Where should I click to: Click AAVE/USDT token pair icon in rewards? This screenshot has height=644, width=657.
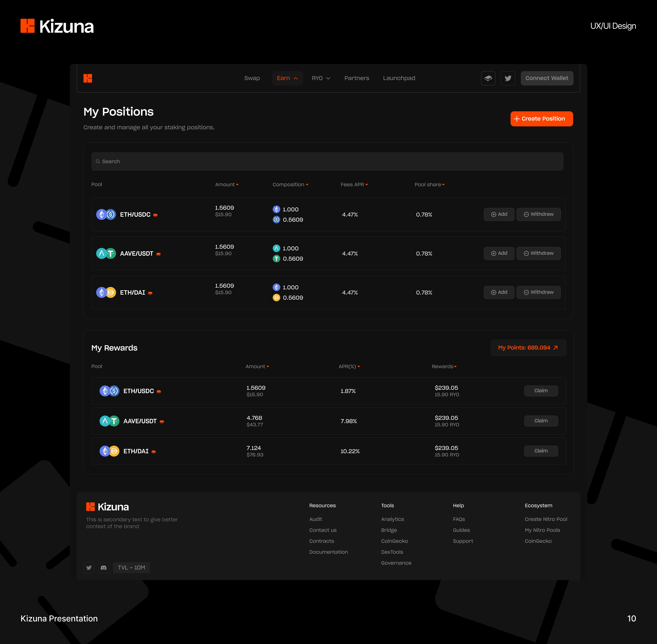pyautogui.click(x=109, y=421)
